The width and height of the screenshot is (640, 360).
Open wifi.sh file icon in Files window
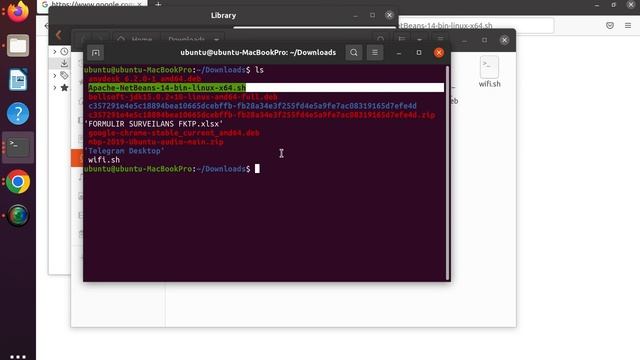point(489,72)
